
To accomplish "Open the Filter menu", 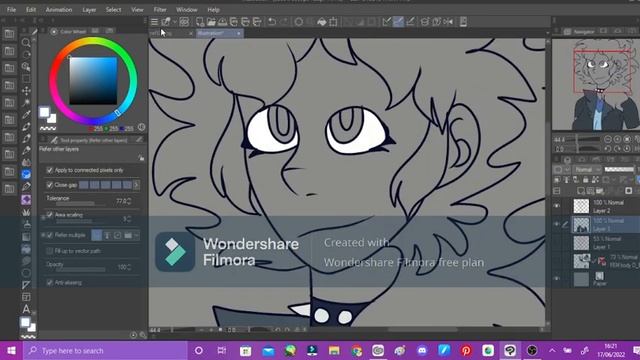I will [160, 9].
